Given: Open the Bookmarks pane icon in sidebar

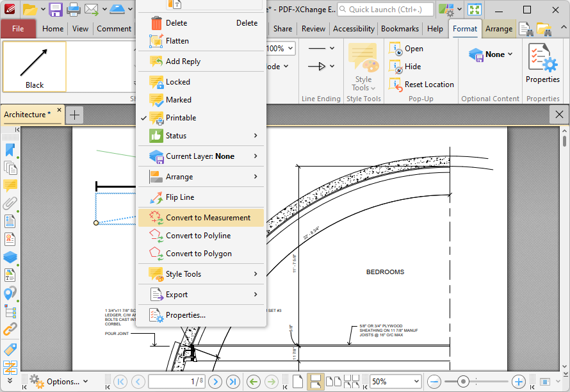Looking at the screenshot, I should tap(10, 150).
